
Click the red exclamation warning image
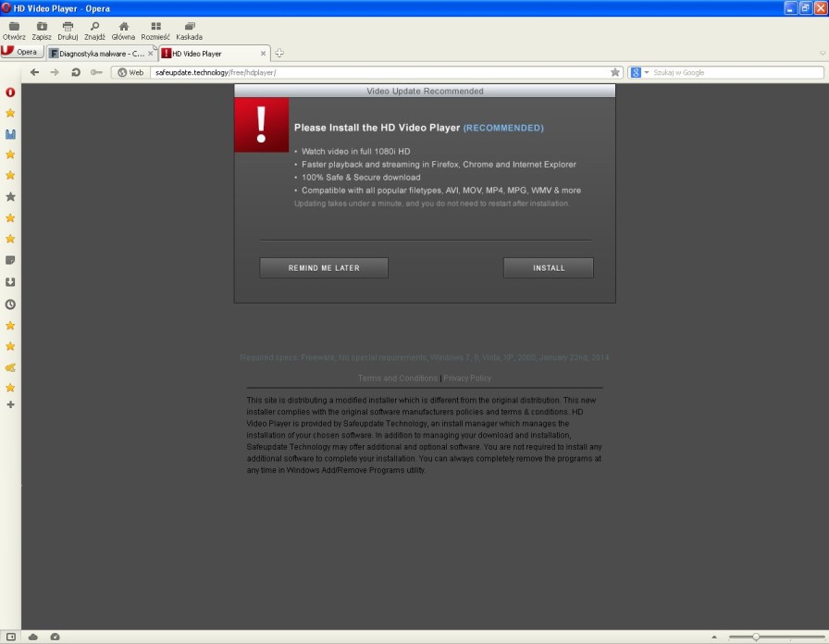click(x=261, y=125)
